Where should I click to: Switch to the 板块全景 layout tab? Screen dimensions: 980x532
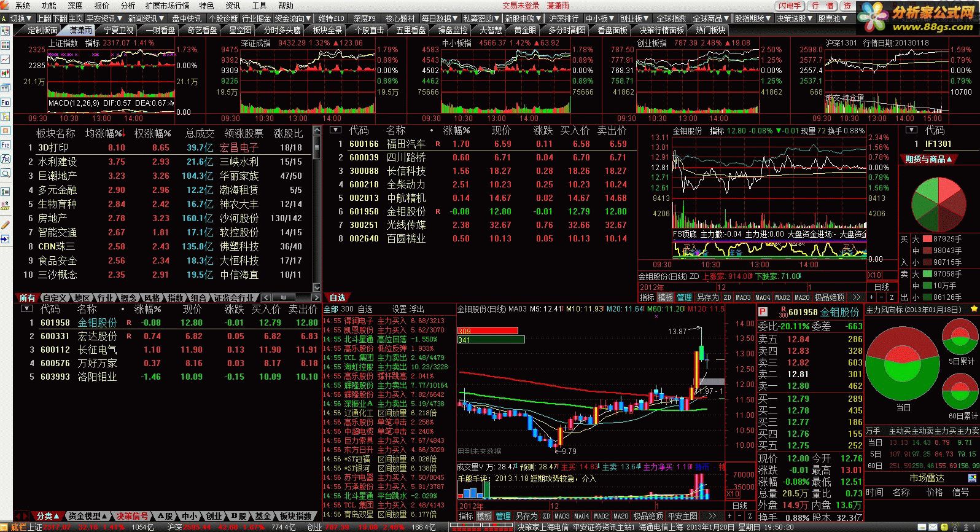click(x=327, y=29)
